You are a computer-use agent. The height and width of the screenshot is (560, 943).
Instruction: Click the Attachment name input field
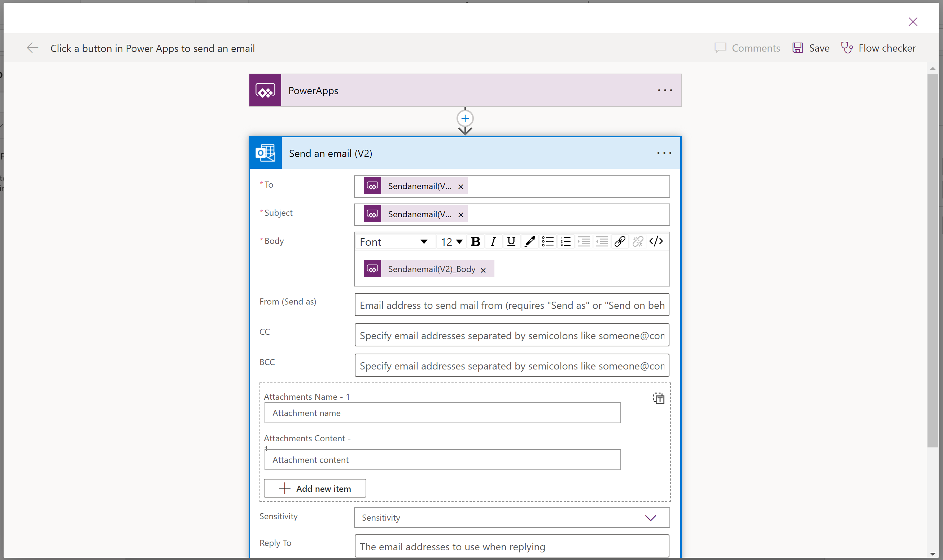442,412
